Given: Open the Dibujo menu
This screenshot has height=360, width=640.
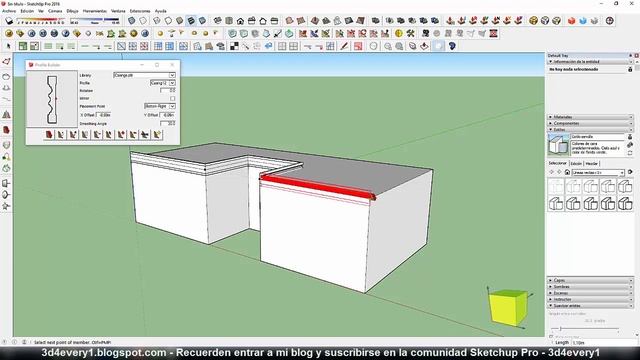Looking at the screenshot, I should tap(72, 11).
